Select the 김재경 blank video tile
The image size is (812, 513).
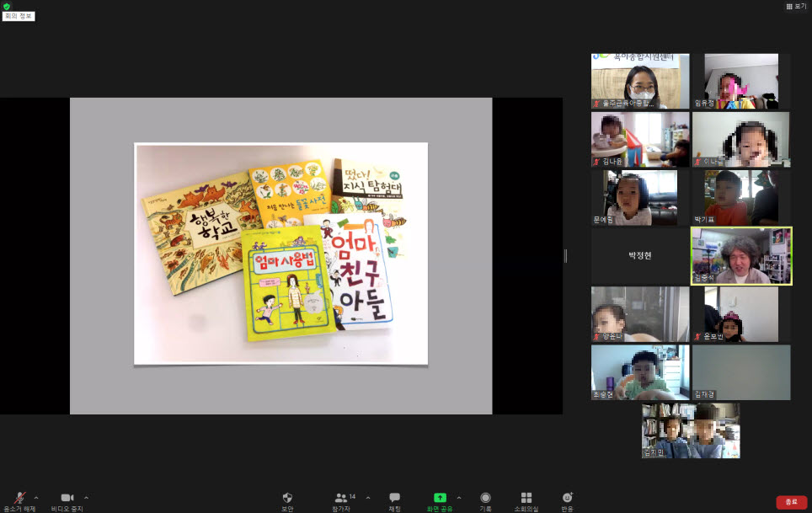pos(741,372)
